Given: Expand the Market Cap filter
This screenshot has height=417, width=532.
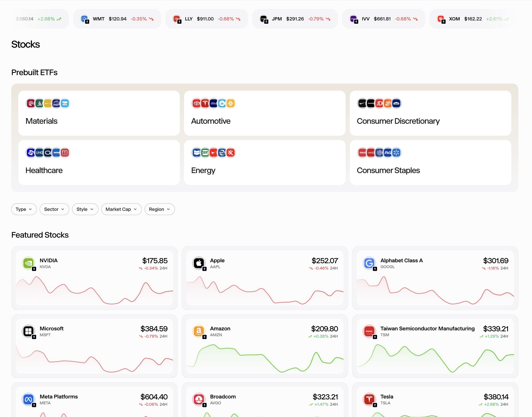Looking at the screenshot, I should (121, 209).
